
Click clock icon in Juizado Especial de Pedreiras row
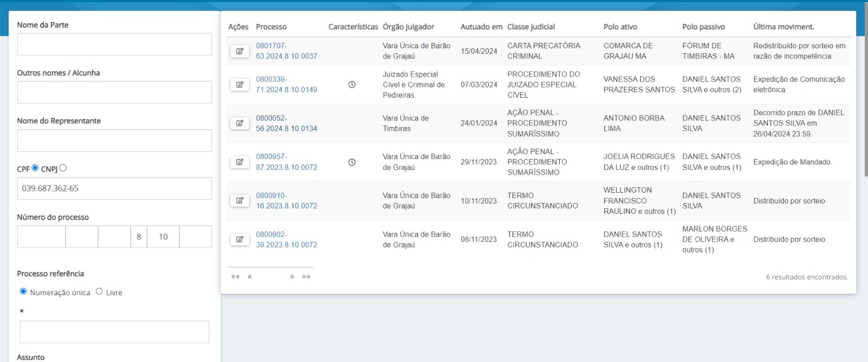(x=352, y=85)
